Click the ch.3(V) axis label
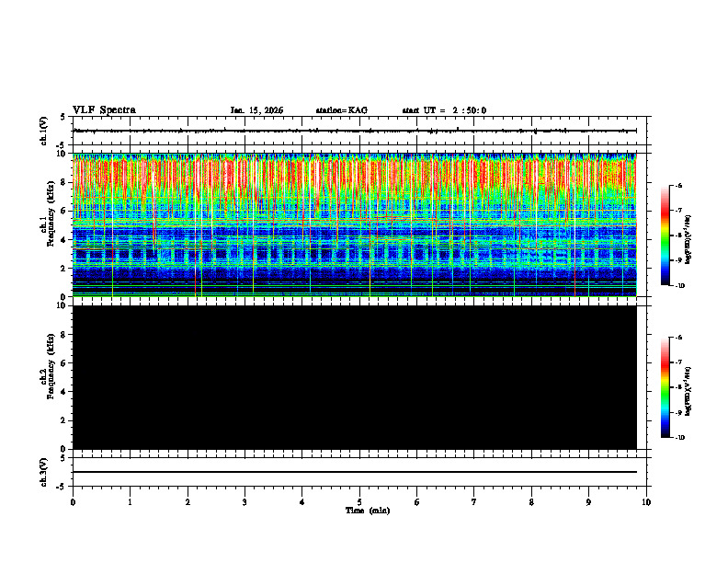 point(43,472)
